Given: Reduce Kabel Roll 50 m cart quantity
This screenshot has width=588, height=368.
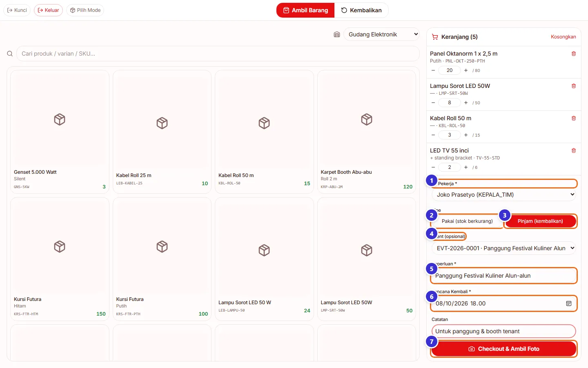Looking at the screenshot, I should [x=433, y=135].
